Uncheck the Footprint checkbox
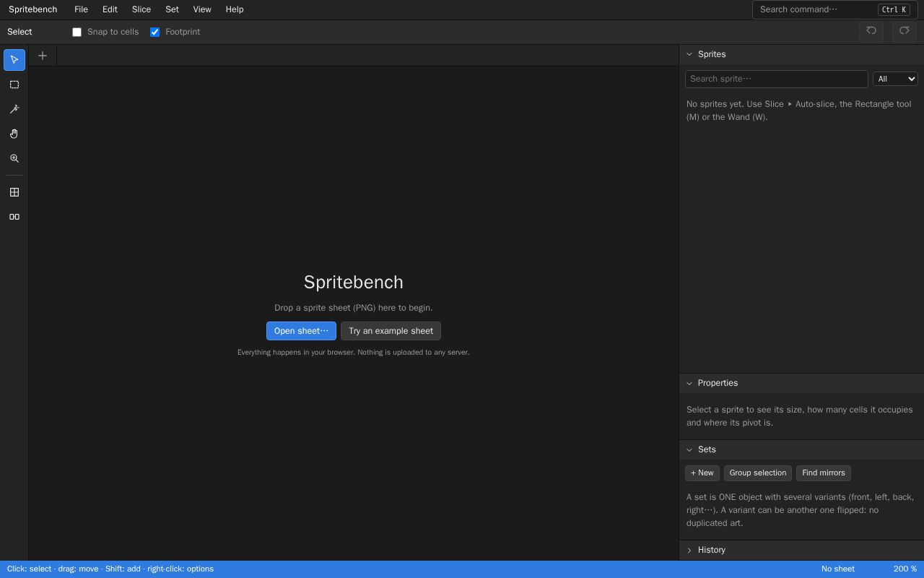The width and height of the screenshot is (924, 578). [154, 32]
